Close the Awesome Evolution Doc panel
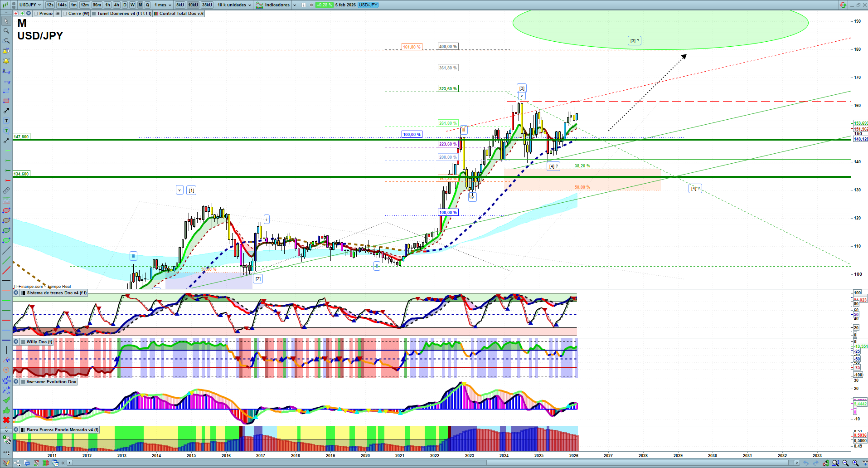 coord(16,382)
